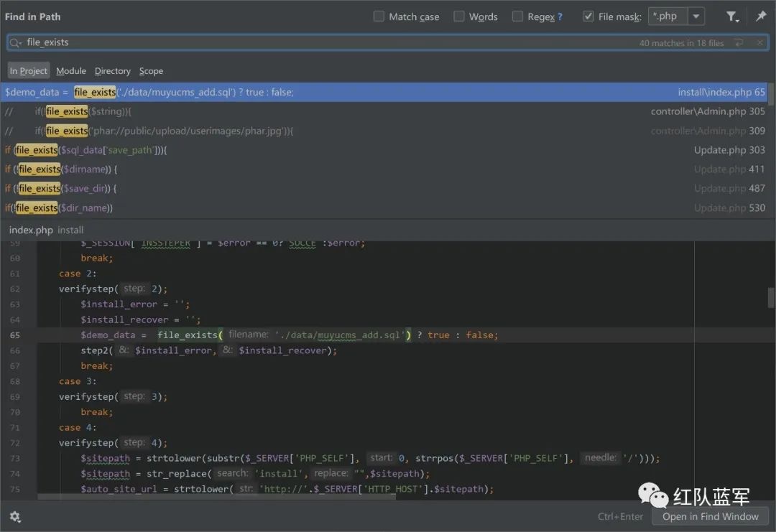
Task: Enable Regex checkbox
Action: pyautogui.click(x=517, y=17)
